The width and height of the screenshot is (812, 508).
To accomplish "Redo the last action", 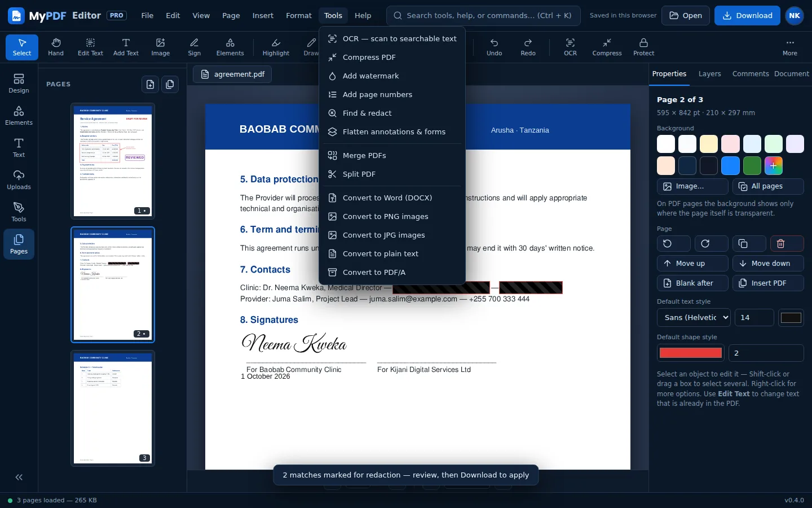I will [528, 47].
